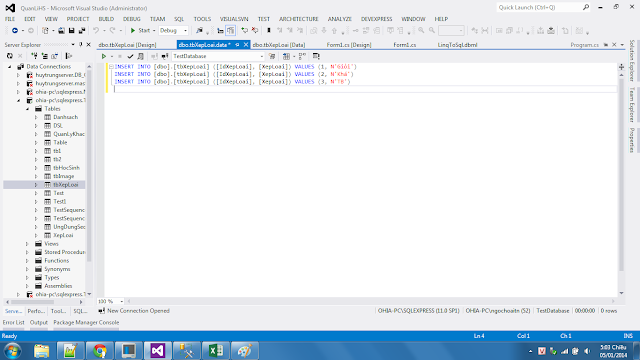Open Windows Explorer from the taskbar

pyautogui.click(x=42, y=351)
